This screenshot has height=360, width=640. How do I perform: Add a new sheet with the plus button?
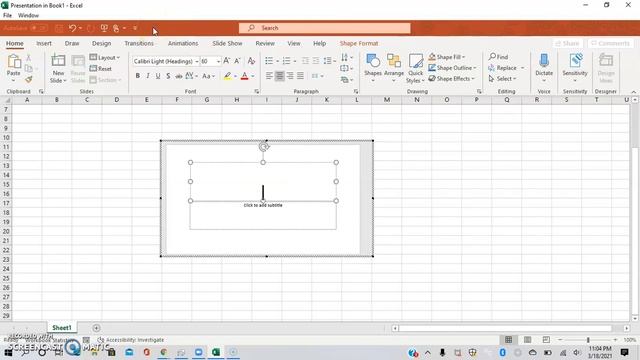[x=96, y=328]
